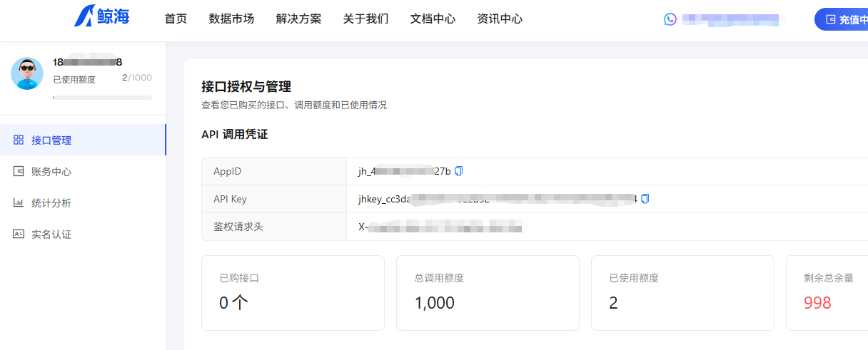Select the 已购接口 statistics card
This screenshot has width=868, height=350.
pyautogui.click(x=293, y=293)
